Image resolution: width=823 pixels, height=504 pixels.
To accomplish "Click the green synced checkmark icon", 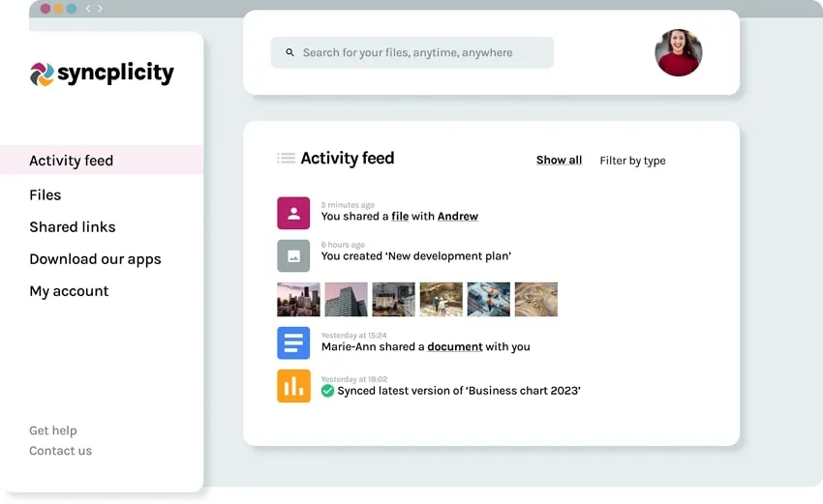I will pos(327,391).
